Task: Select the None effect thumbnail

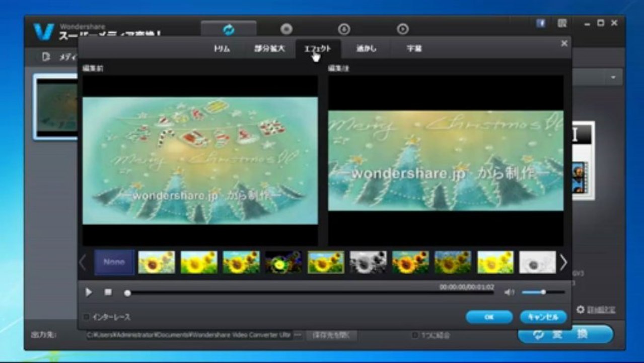Action: pos(114,262)
